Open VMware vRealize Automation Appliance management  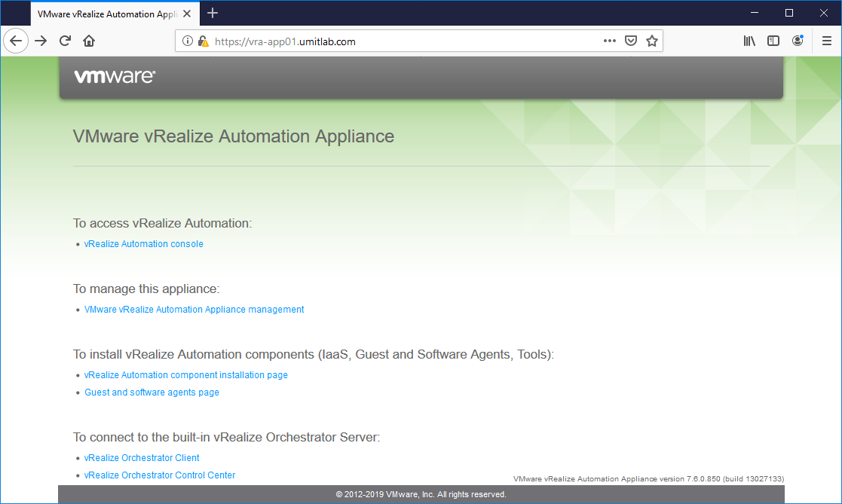click(194, 310)
